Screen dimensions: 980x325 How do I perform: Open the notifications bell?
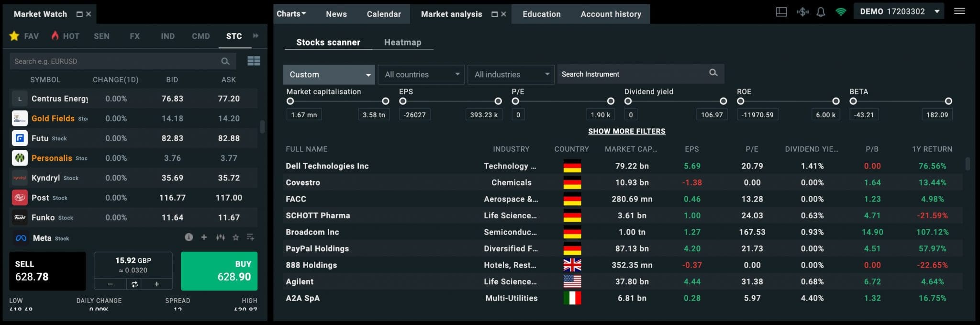(821, 12)
